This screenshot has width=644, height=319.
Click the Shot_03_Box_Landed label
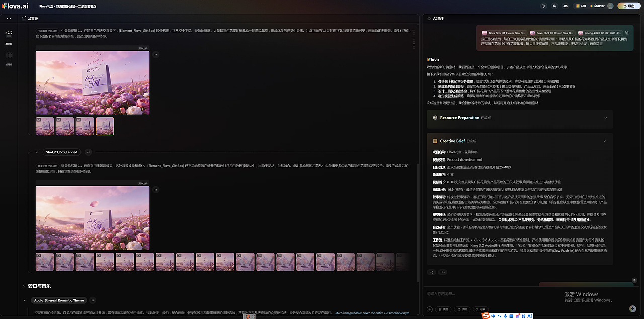click(62, 152)
